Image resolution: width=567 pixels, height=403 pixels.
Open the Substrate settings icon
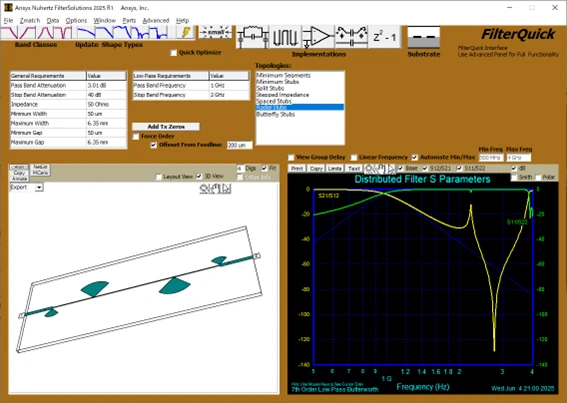pos(424,37)
